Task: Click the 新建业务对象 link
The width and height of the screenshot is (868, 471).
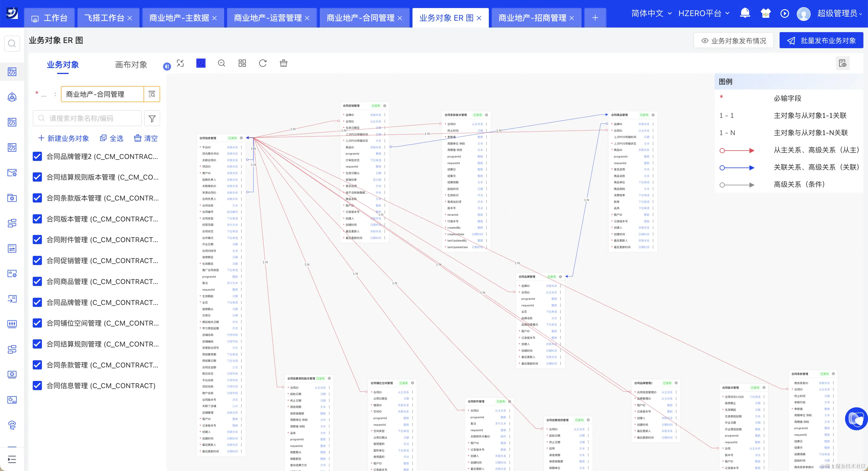Action: pos(64,138)
